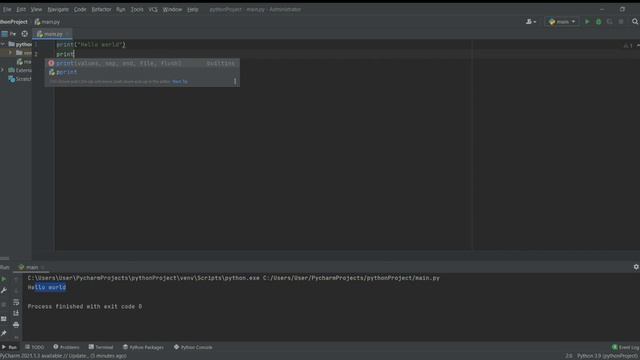
Task: Open the Problems tool window
Action: pyautogui.click(x=66, y=347)
